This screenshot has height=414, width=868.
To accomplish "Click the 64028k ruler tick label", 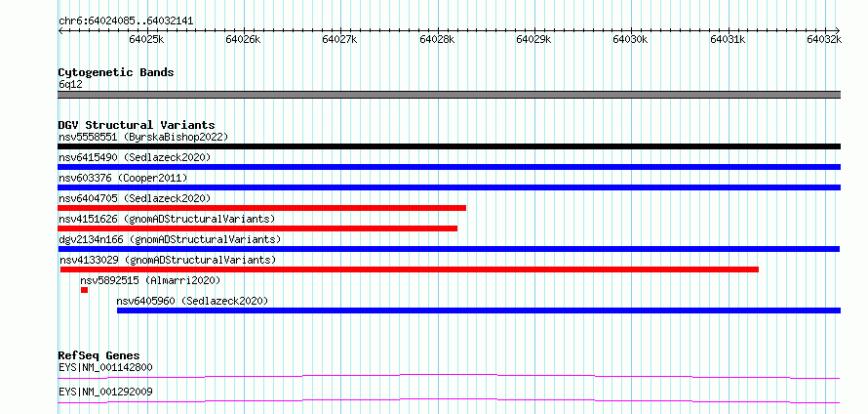I will [x=437, y=39].
